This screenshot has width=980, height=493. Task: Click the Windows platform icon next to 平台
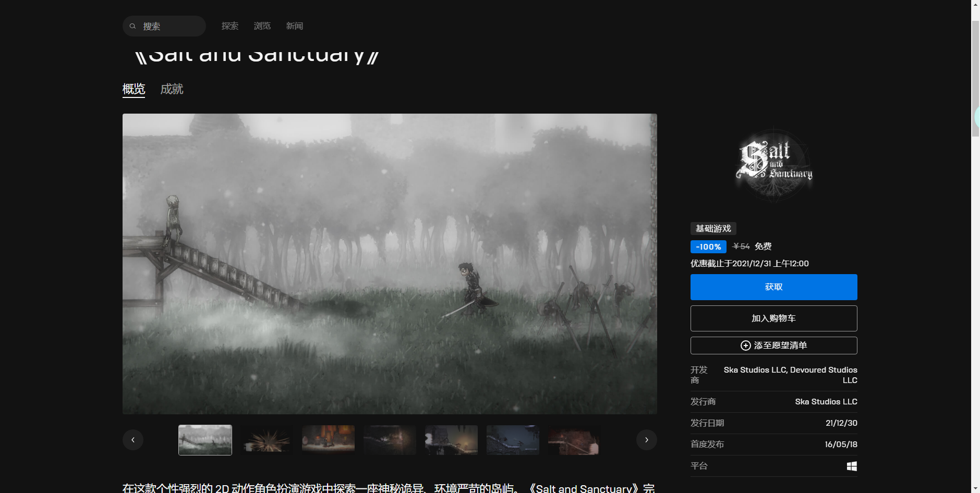[x=851, y=465]
